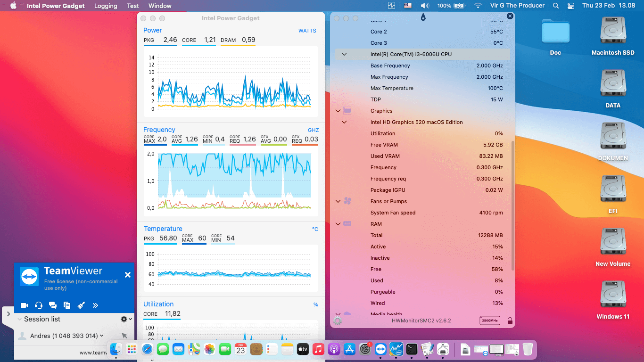Open the chat icon in the TeamViewer panel

[x=53, y=305]
